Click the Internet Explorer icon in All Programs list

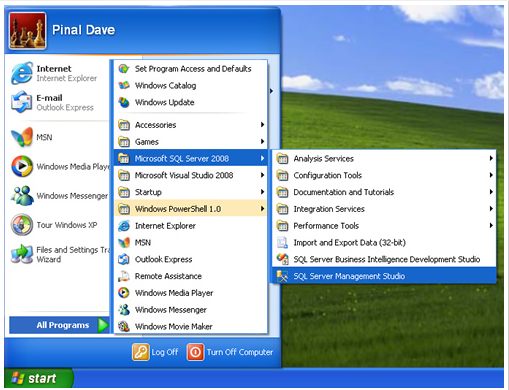pos(124,226)
